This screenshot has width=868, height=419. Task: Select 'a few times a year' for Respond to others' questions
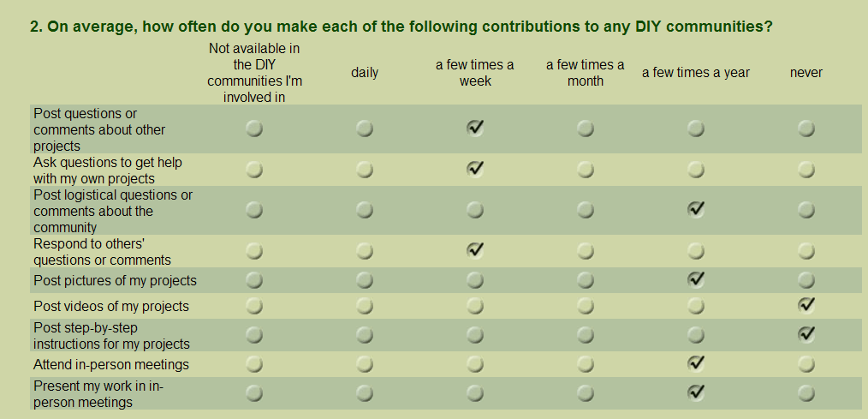click(696, 251)
